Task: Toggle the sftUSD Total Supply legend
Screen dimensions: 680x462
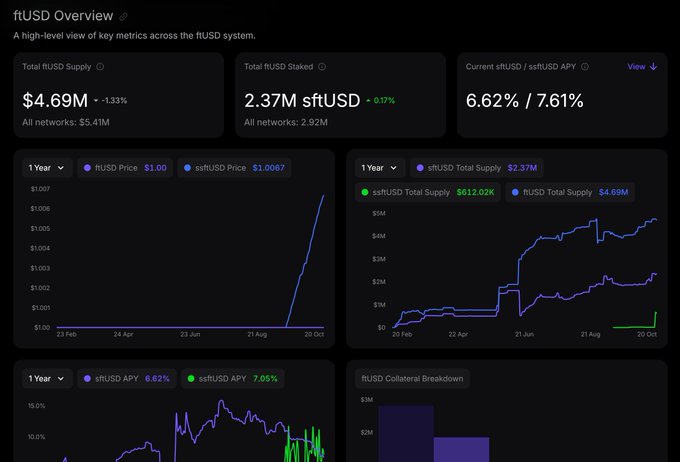Action: 477,168
